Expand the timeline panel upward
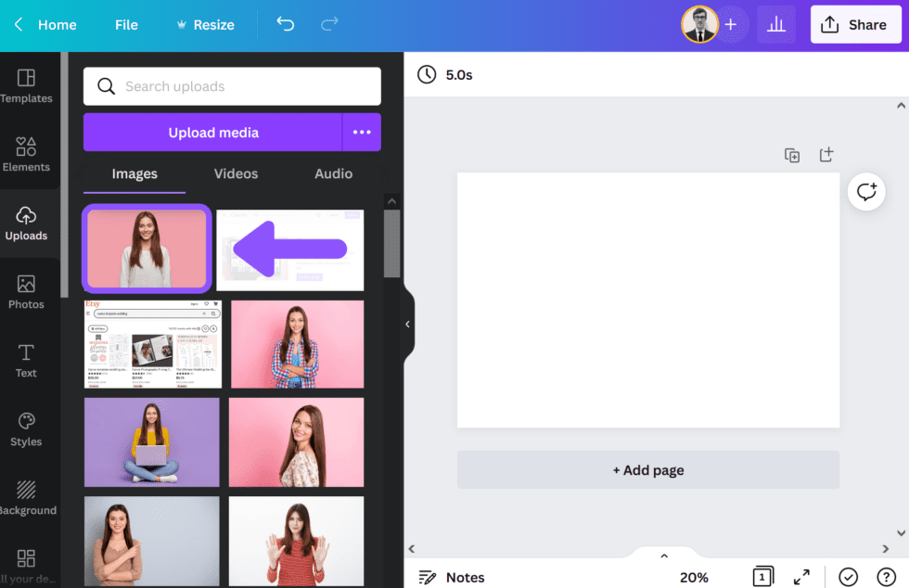This screenshot has width=909, height=588. [663, 555]
